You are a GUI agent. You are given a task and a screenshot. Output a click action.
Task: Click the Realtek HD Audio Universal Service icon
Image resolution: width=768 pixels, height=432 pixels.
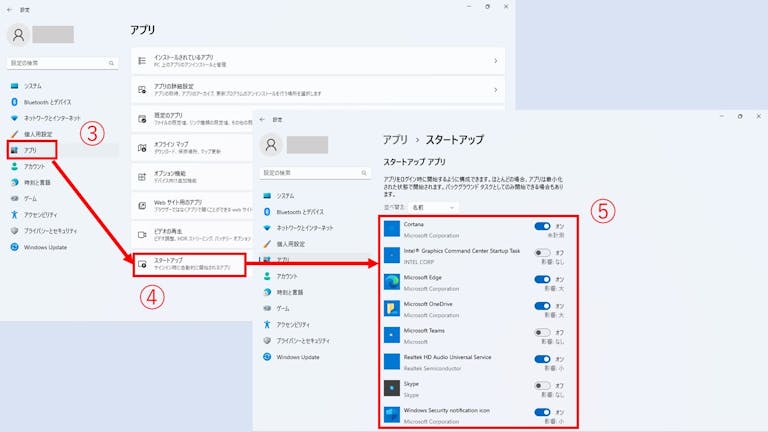pos(392,361)
